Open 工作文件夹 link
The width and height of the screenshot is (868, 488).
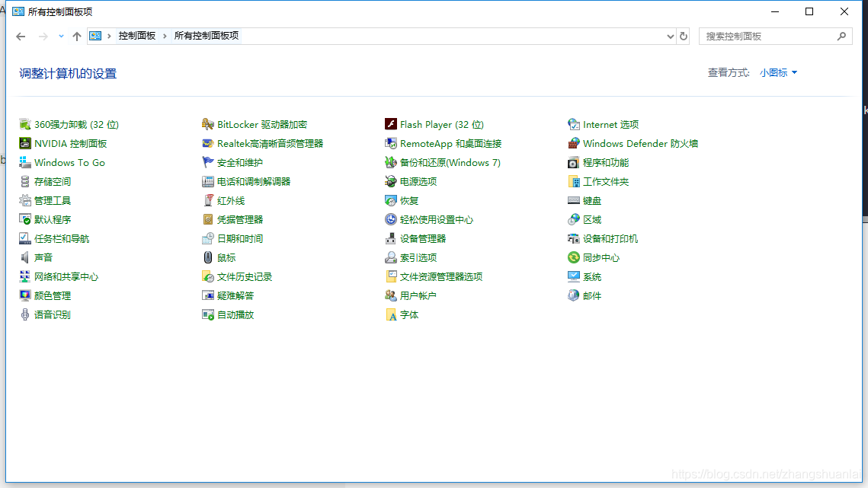(606, 181)
